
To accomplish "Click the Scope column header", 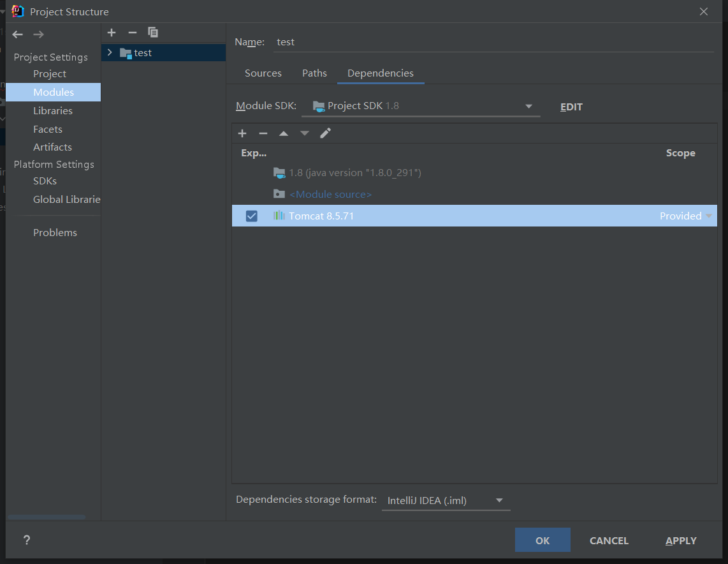I will 680,153.
